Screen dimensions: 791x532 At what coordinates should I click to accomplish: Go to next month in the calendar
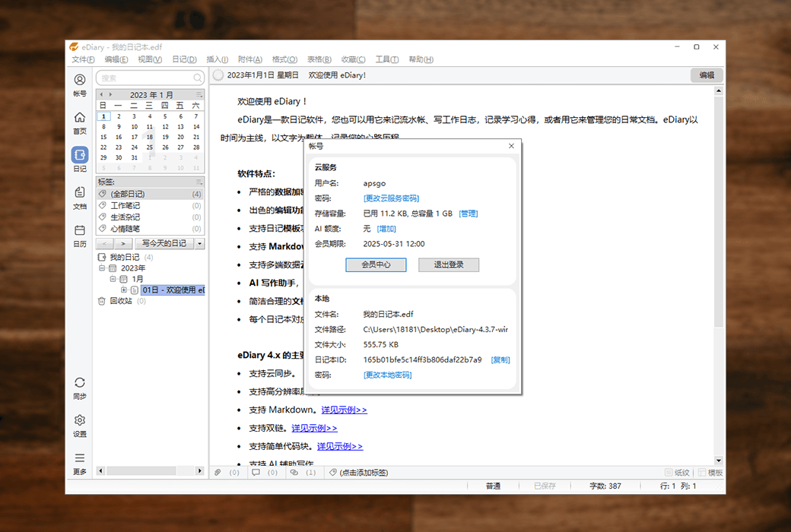coord(110,94)
